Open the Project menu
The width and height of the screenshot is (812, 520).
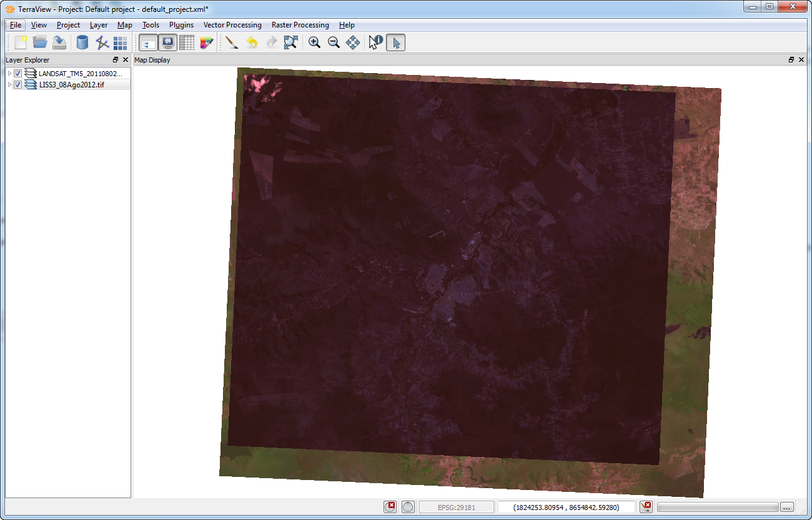point(68,25)
